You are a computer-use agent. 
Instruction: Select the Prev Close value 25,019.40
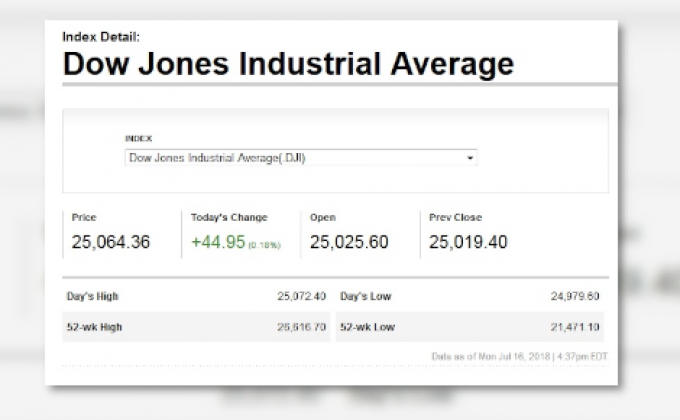coord(468,242)
